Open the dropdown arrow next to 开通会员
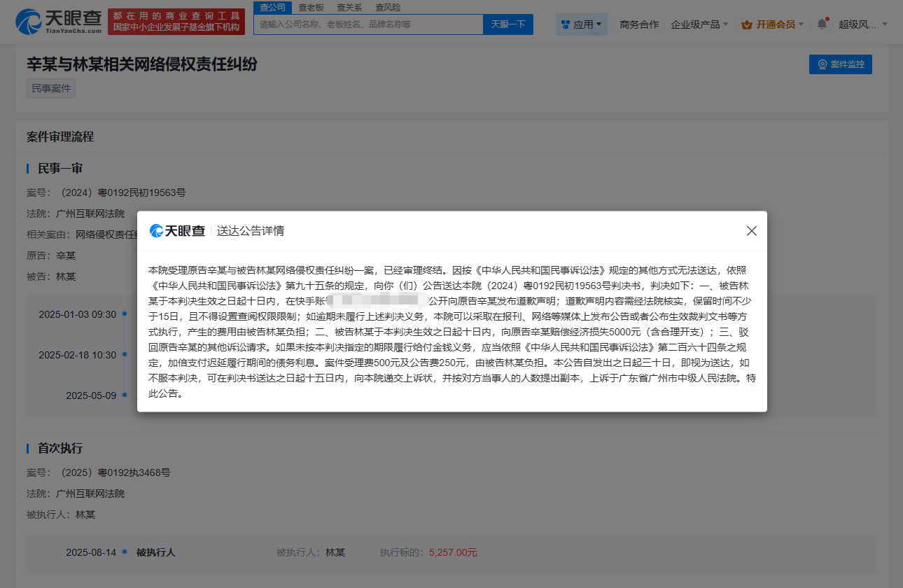 point(801,24)
